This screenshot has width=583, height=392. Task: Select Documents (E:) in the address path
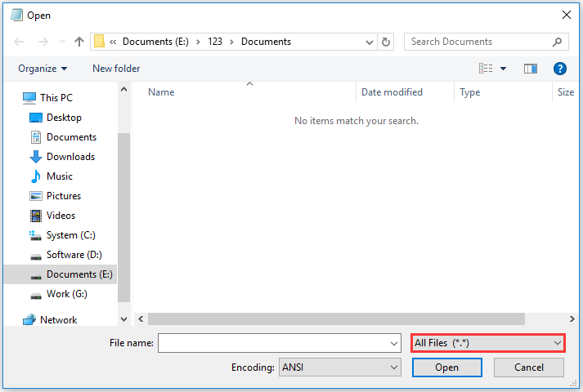(155, 42)
